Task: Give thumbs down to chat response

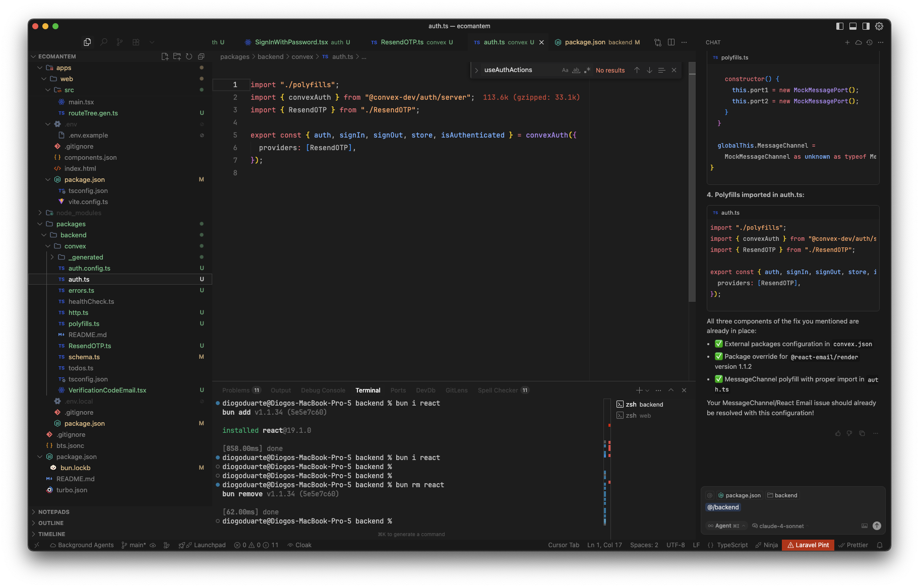Action: 849,433
